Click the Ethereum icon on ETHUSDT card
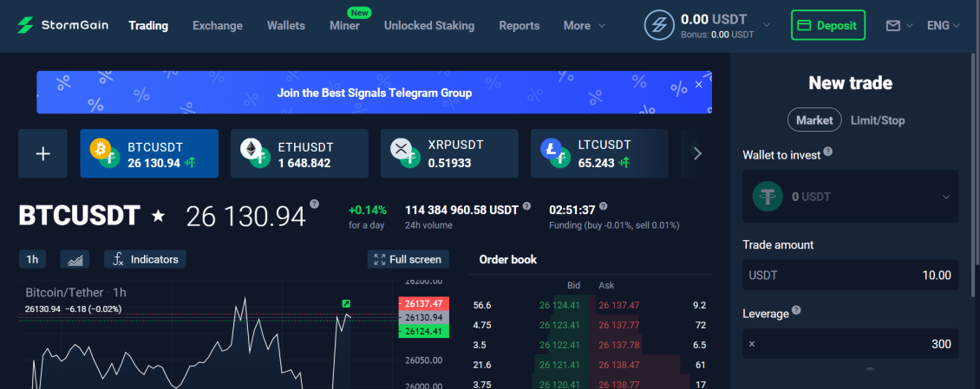 pos(251,148)
